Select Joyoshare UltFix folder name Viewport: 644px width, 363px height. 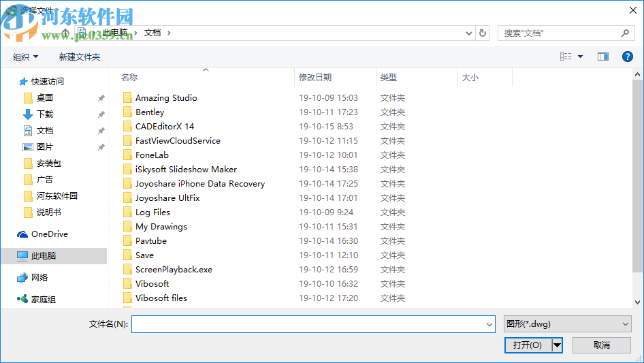coord(167,198)
